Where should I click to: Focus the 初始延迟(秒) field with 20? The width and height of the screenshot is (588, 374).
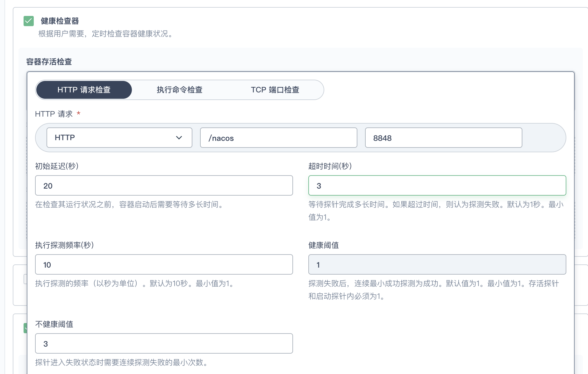pos(164,185)
